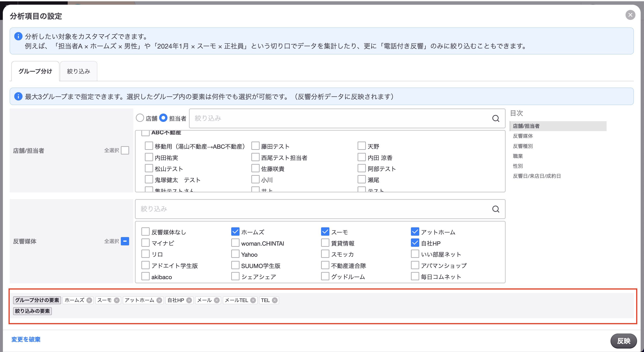Check 内田 涼香 checkbox
644x352 pixels.
coord(361,157)
